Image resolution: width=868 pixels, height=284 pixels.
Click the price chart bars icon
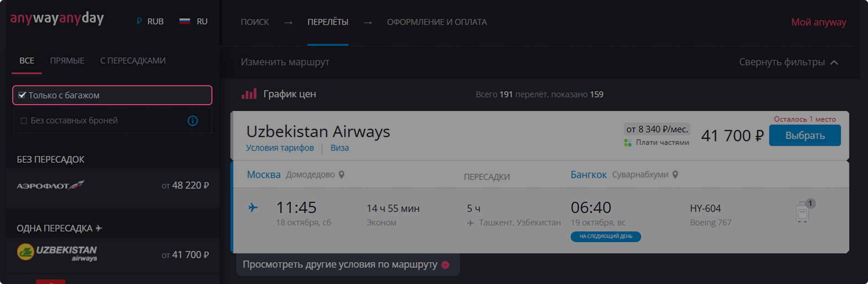[x=249, y=94]
